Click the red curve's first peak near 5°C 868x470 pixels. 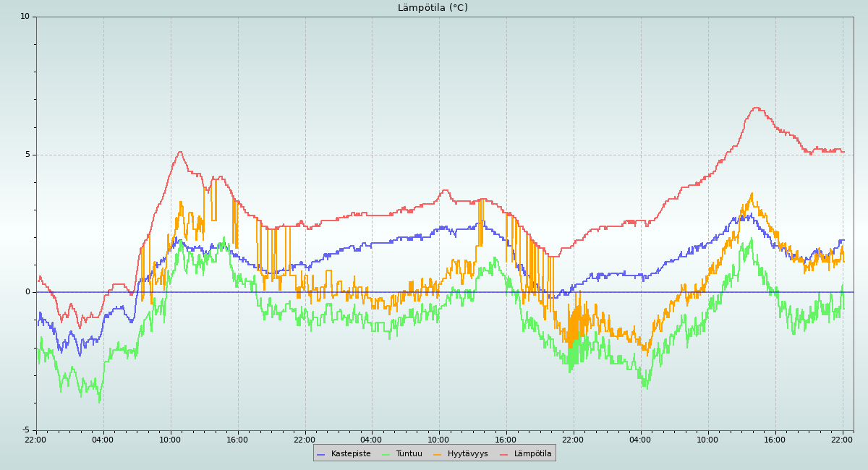point(180,153)
